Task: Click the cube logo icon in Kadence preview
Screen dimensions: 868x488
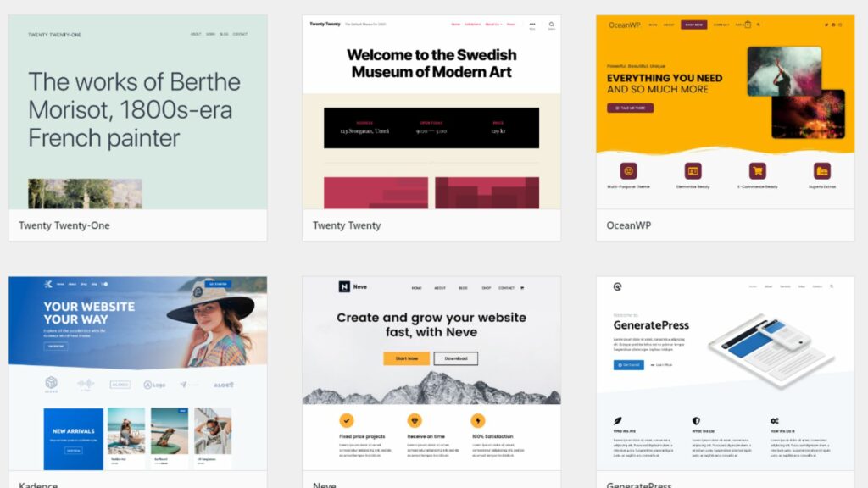Action: (51, 382)
